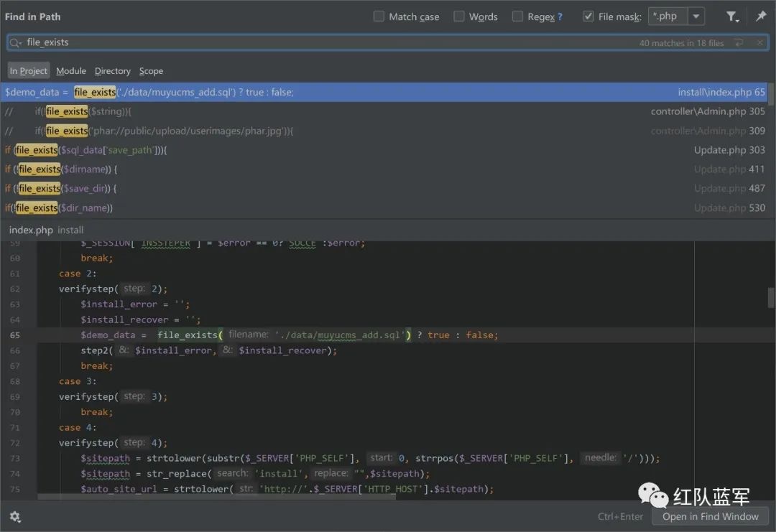Viewport: 776px width, 532px height.
Task: Select the controller\Admin.php 309 result
Action: coord(384,131)
